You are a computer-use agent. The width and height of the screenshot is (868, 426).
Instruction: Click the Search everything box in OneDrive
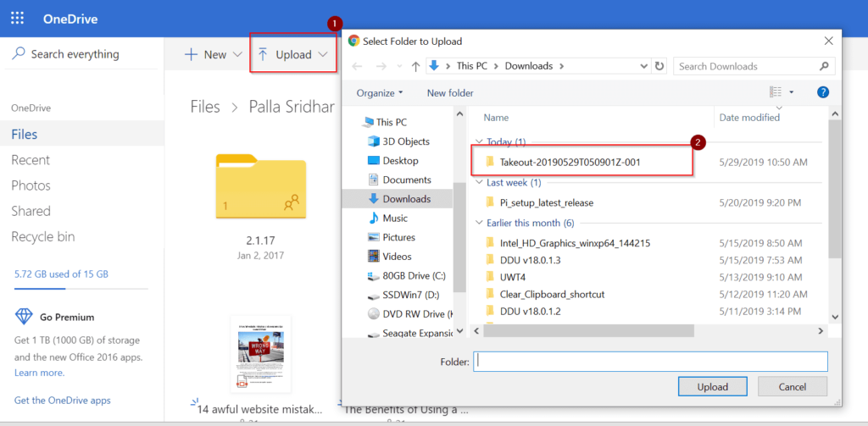[81, 53]
